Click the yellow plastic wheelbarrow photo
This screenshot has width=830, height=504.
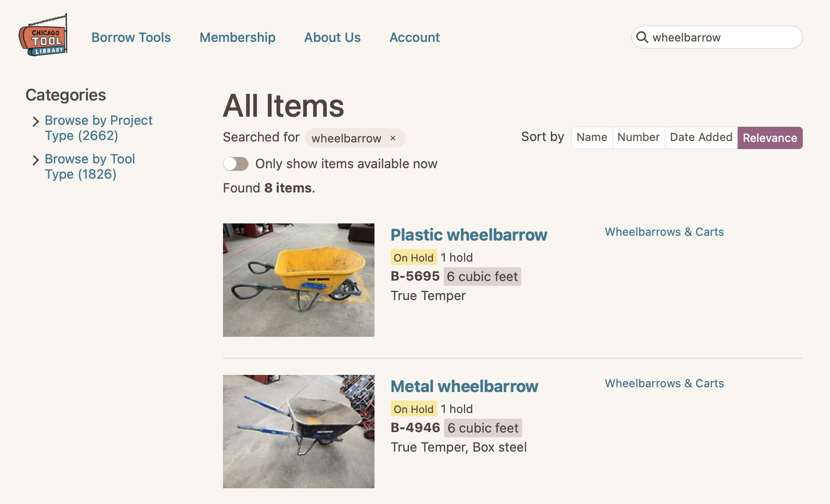click(299, 280)
